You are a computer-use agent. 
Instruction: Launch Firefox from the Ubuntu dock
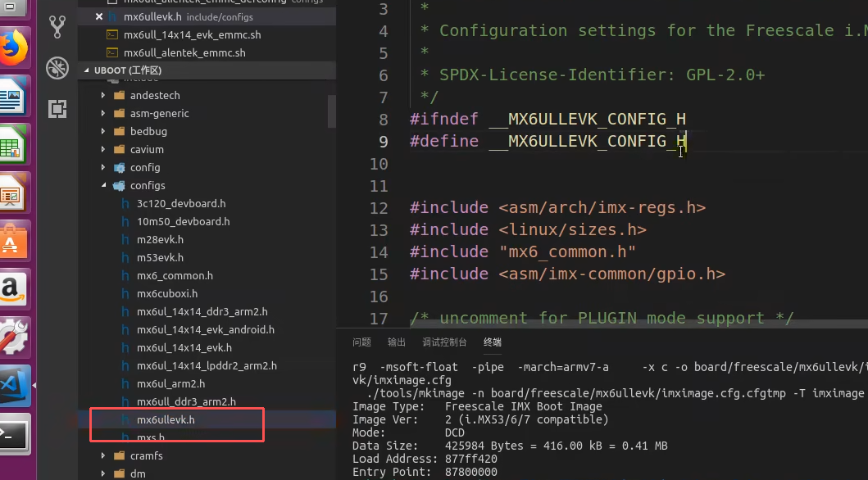(15, 48)
